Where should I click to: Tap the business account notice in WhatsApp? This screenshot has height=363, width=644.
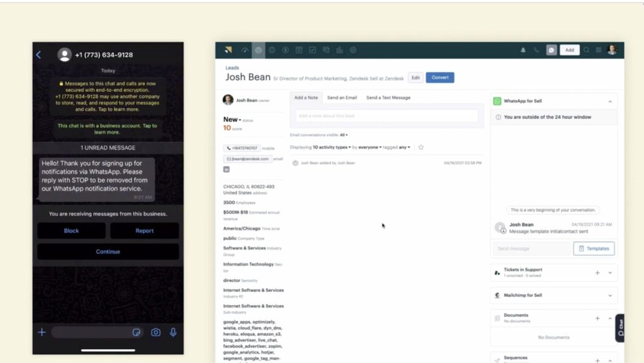tap(107, 129)
